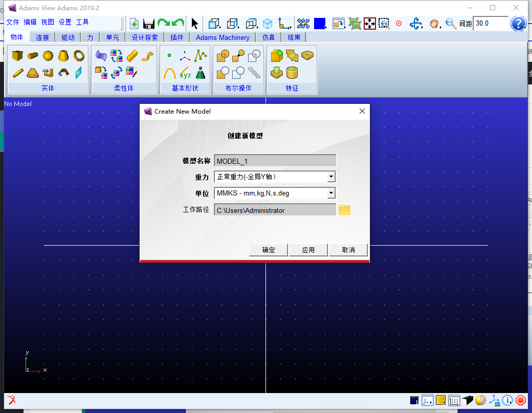Image resolution: width=532 pixels, height=413 pixels.
Task: Click the save floppy disk icon
Action: [x=149, y=24]
